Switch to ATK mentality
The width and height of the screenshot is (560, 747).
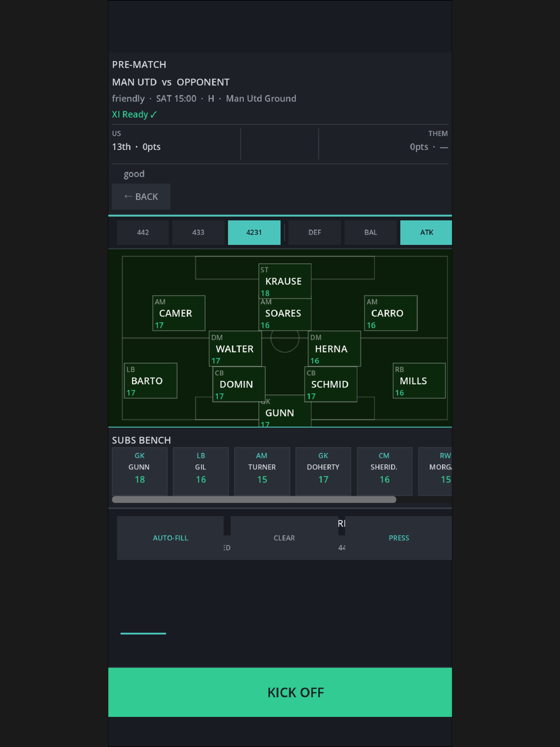pos(426,232)
